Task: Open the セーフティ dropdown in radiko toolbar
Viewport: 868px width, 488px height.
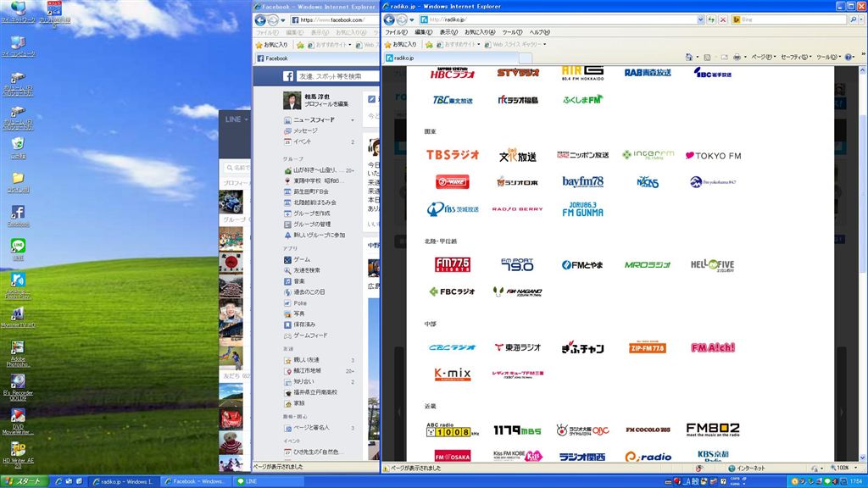Action: coord(796,57)
